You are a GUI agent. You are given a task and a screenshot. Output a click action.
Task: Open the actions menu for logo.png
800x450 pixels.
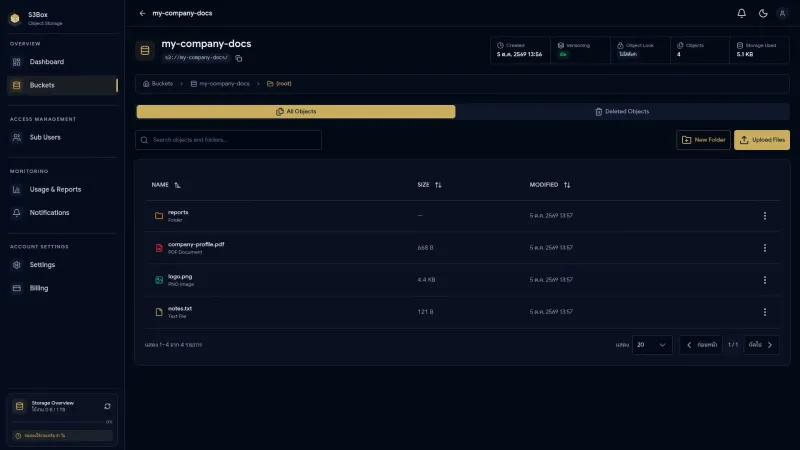pos(765,280)
